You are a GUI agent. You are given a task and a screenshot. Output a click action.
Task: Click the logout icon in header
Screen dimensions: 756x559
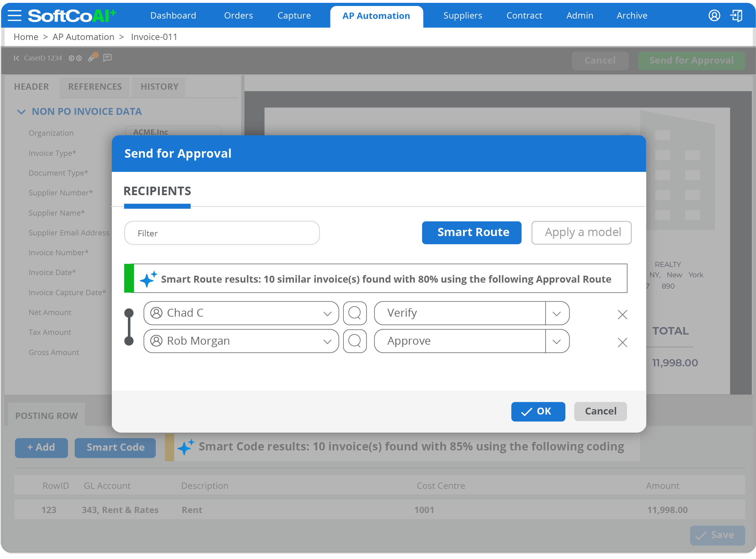736,15
